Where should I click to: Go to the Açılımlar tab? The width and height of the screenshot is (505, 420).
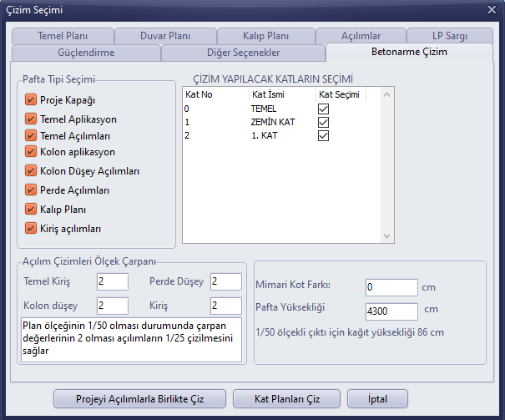tap(361, 36)
